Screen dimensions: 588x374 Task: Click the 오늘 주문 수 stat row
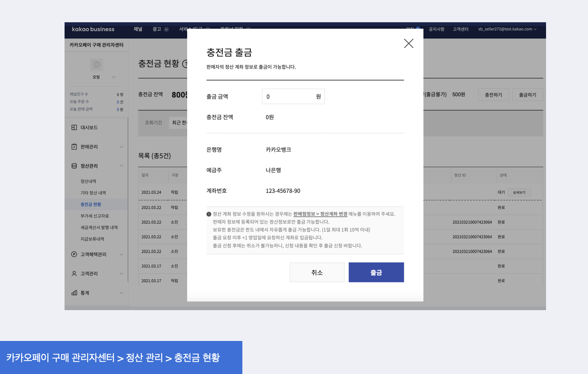96,102
